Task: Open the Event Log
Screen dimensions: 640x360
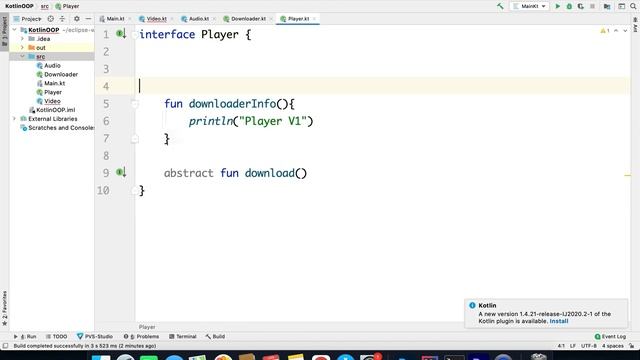Action: point(610,336)
